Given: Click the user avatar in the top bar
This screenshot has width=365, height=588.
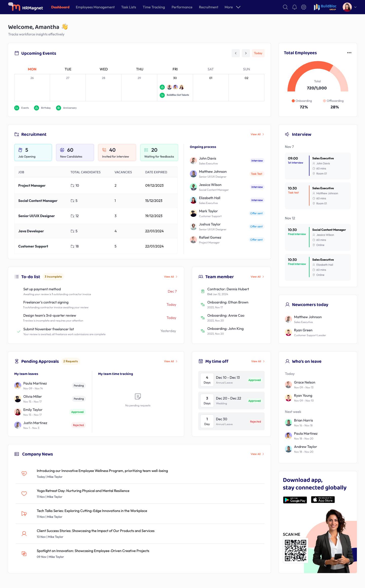Looking at the screenshot, I should coord(347,7).
